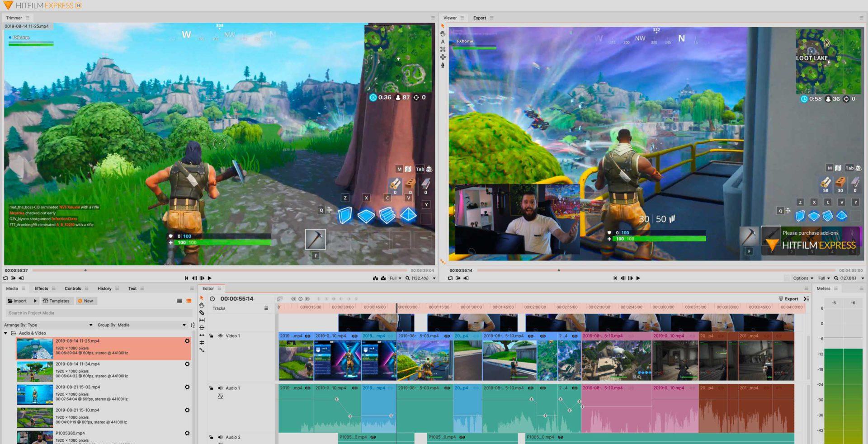This screenshot has width=868, height=444.
Task: Play the Viewer timeline
Action: [x=638, y=278]
